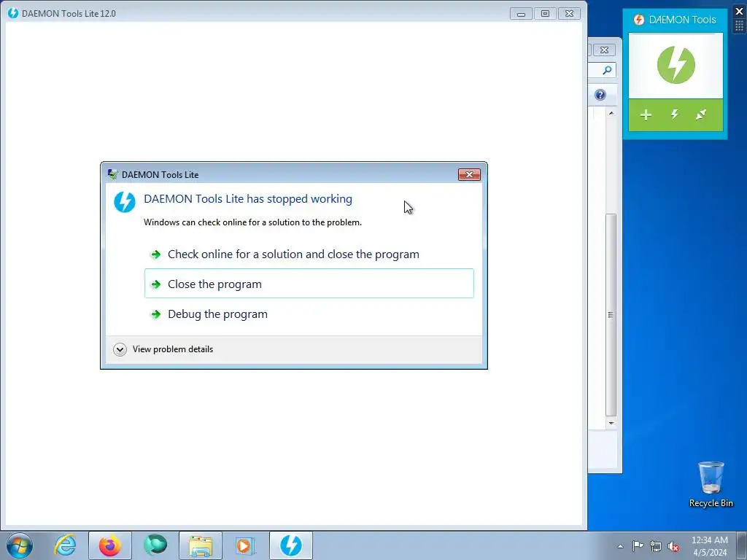The width and height of the screenshot is (747, 560).
Task: Choose Debug the program option
Action: pos(309,314)
